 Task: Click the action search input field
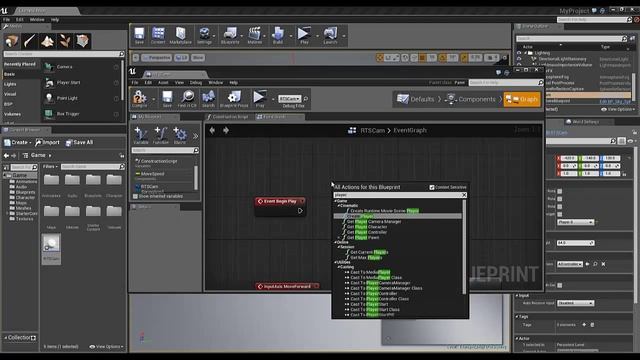398,195
